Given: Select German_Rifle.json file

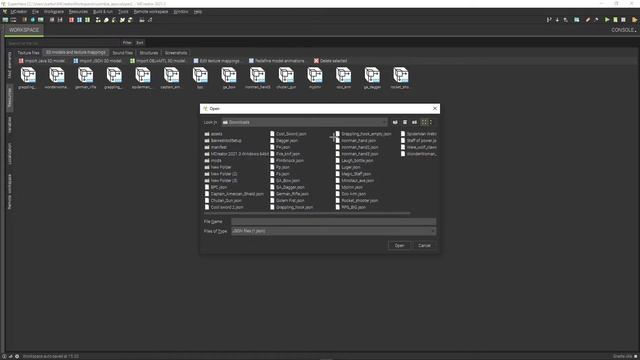Looking at the screenshot, I should (x=289, y=194).
